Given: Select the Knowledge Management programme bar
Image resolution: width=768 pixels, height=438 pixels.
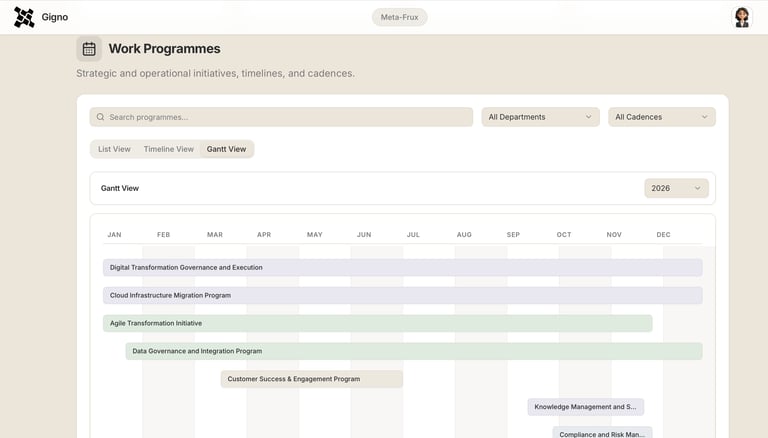Looking at the screenshot, I should [585, 407].
